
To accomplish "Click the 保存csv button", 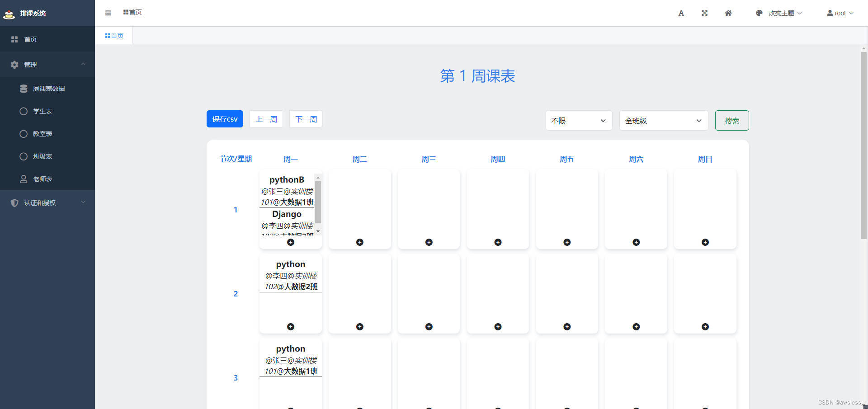I will (x=225, y=119).
